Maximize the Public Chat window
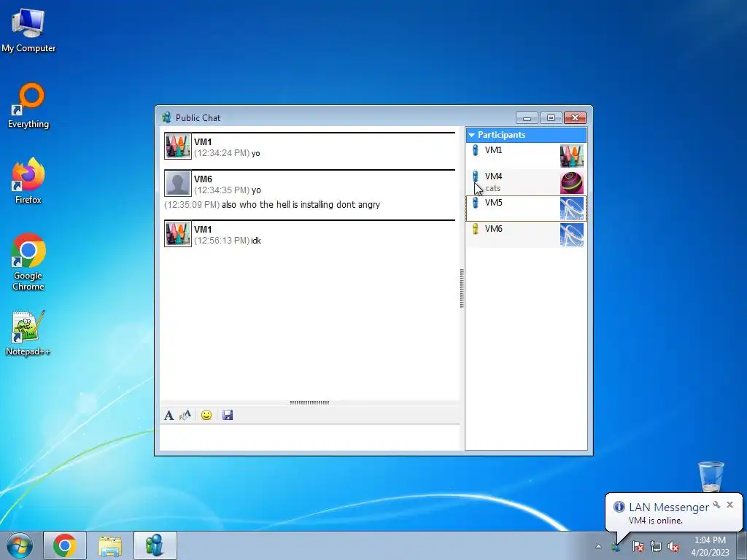747x560 pixels. coord(551,117)
